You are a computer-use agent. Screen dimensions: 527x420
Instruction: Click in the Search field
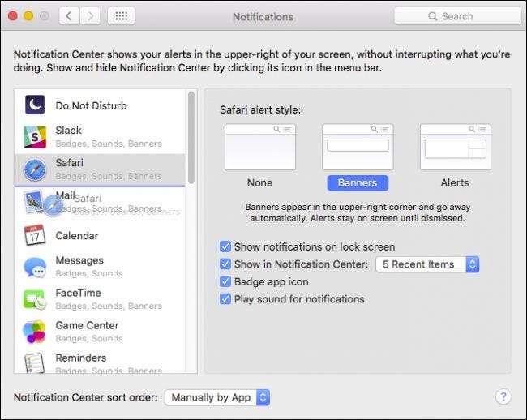coord(457,16)
